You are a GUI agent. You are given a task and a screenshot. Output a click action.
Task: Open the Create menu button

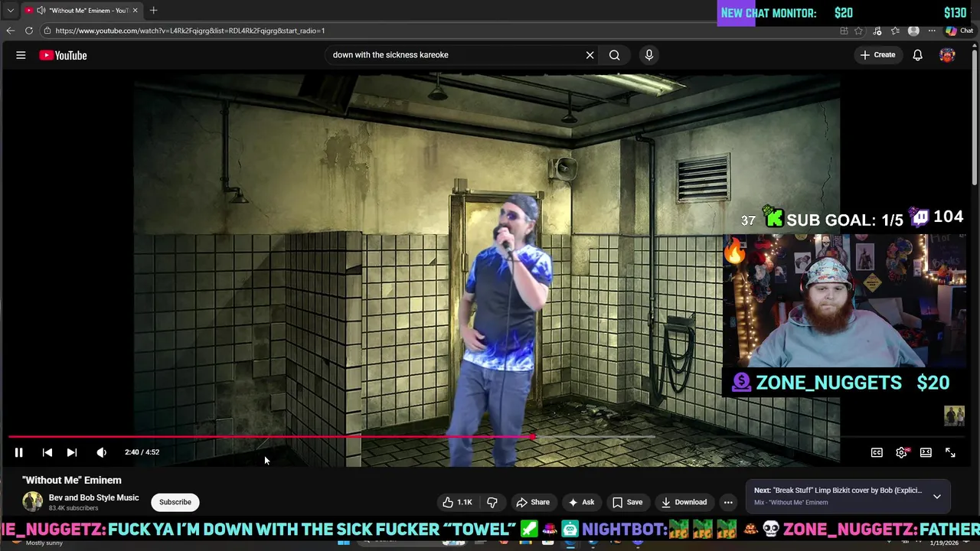pyautogui.click(x=877, y=55)
